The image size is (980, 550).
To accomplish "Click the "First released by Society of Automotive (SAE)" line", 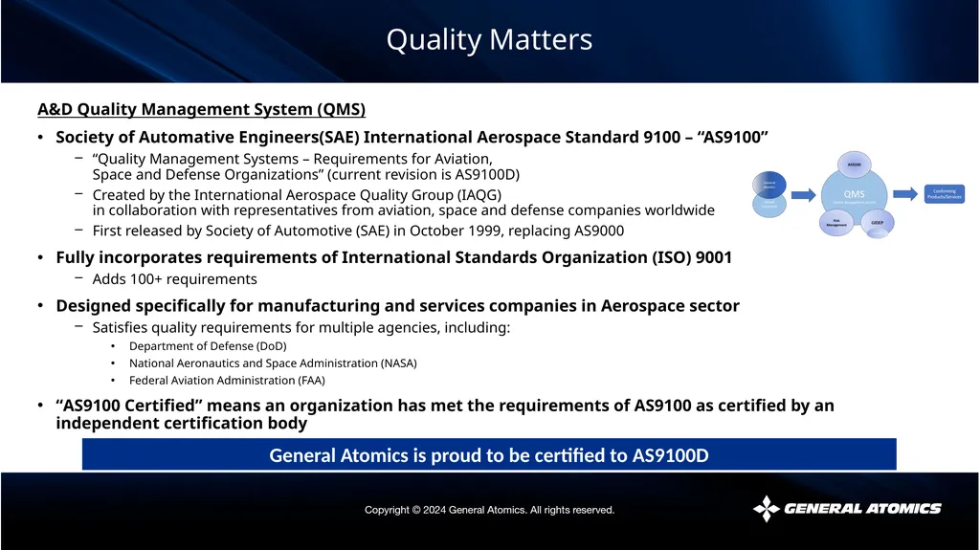I will tap(358, 231).
